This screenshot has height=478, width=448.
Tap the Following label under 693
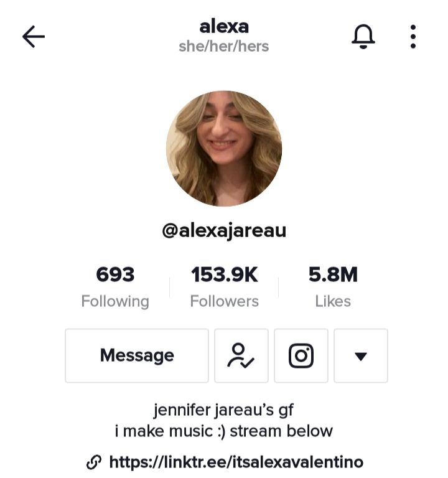115,301
